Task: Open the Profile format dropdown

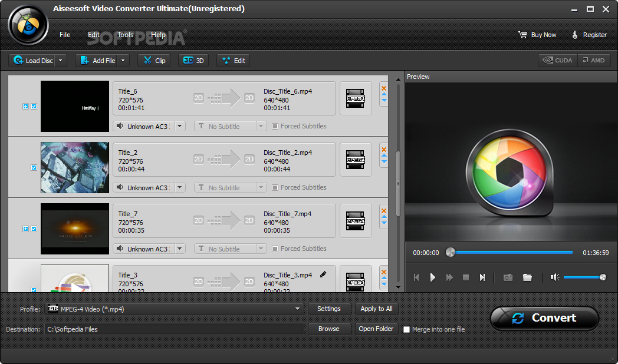Action: (298, 309)
